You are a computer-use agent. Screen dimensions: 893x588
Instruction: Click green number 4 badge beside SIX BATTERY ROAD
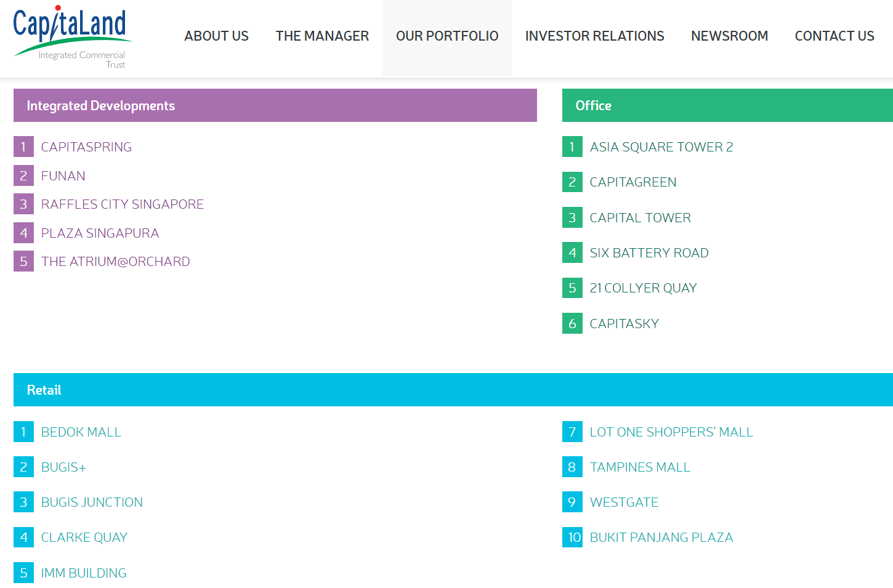(572, 253)
